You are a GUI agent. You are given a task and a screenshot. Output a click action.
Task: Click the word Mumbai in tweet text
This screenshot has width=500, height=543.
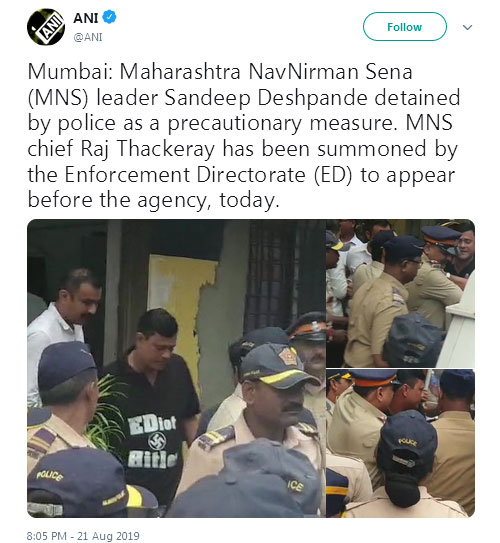click(70, 71)
